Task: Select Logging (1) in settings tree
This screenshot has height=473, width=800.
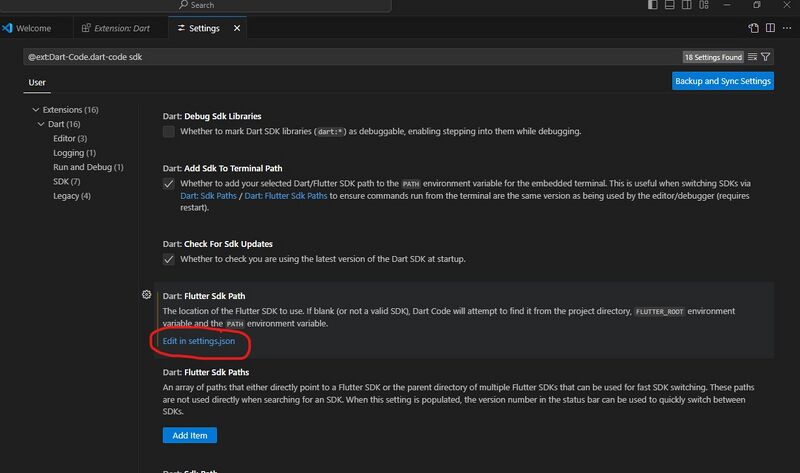Action: coord(74,153)
